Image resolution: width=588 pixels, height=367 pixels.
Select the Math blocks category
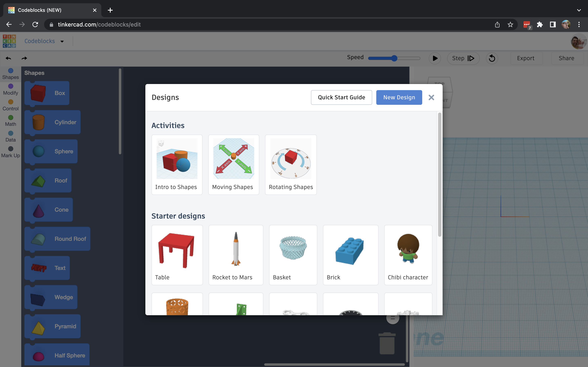click(x=10, y=121)
